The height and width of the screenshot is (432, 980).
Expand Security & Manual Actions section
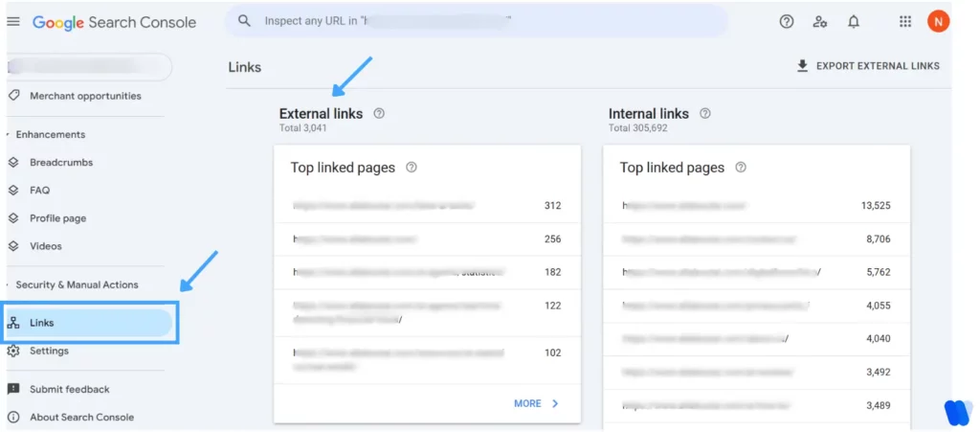coord(77,284)
